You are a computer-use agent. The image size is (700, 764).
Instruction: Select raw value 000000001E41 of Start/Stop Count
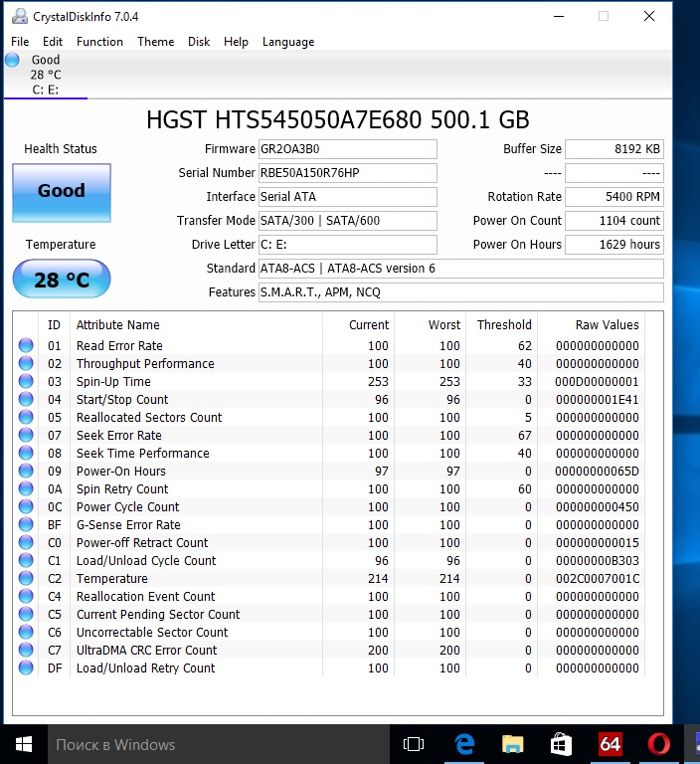click(598, 400)
